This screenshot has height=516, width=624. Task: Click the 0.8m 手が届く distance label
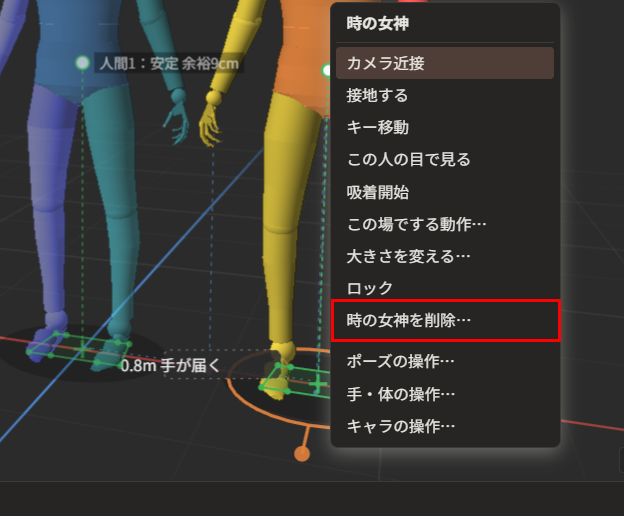click(x=170, y=365)
